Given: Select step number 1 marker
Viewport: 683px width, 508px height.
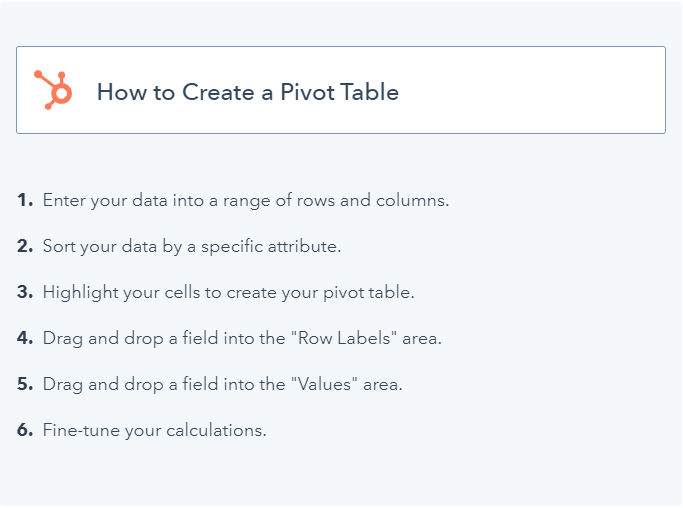Looking at the screenshot, I should (x=25, y=200).
